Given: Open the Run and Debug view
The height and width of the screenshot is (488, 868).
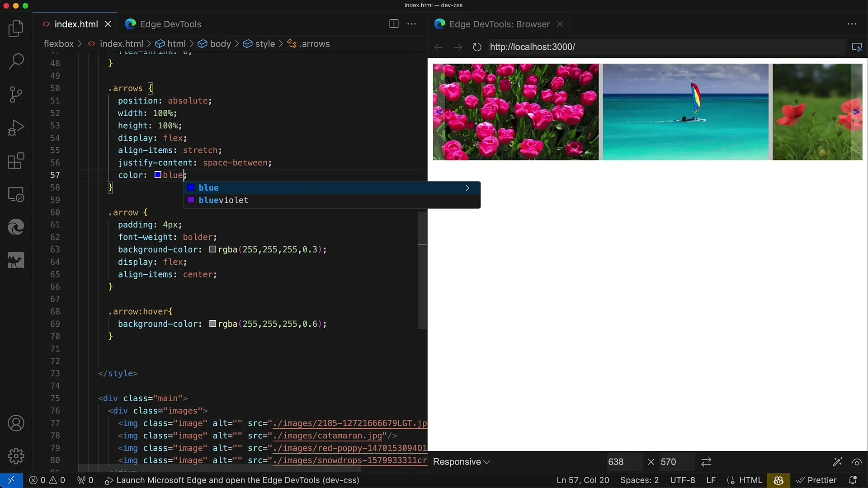Looking at the screenshot, I should tap(16, 128).
